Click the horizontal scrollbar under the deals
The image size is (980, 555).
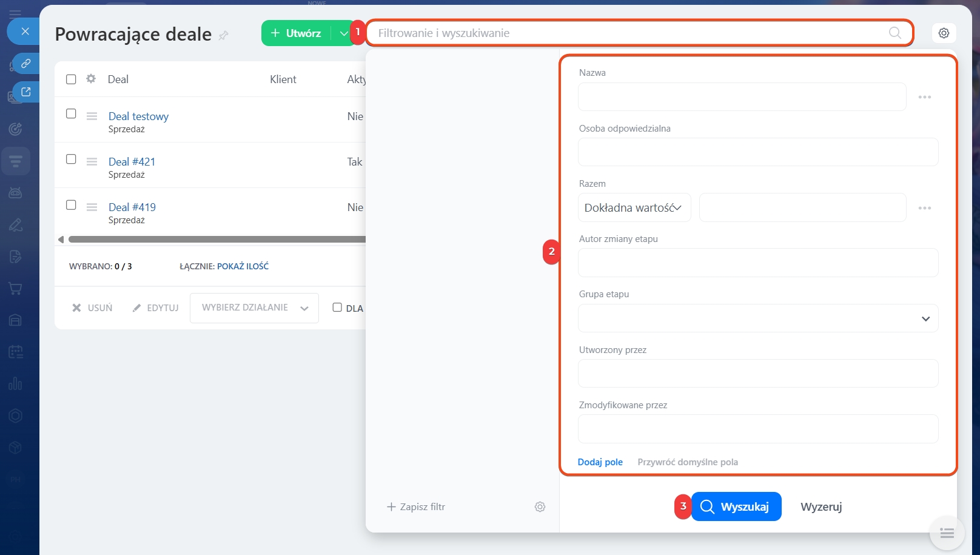[x=217, y=240]
